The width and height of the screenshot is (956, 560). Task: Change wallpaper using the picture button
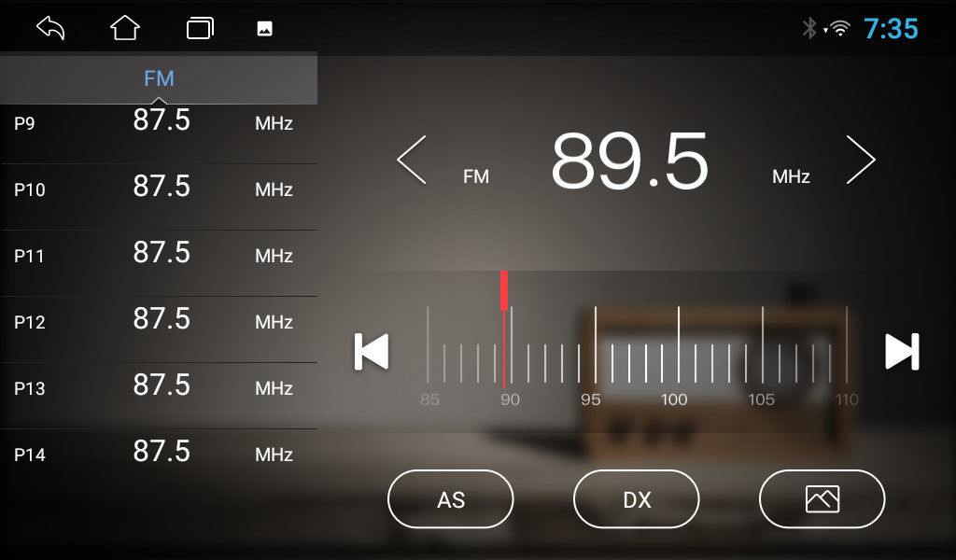point(822,499)
